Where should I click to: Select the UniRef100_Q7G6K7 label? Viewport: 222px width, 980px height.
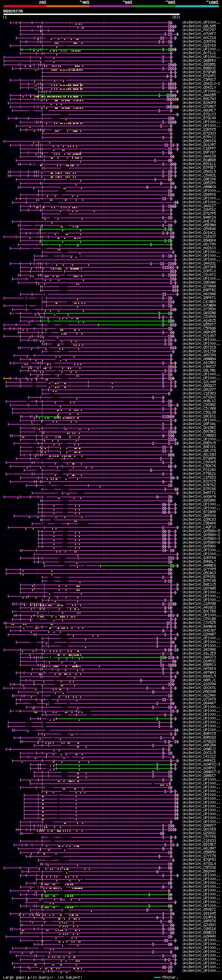(x=199, y=106)
